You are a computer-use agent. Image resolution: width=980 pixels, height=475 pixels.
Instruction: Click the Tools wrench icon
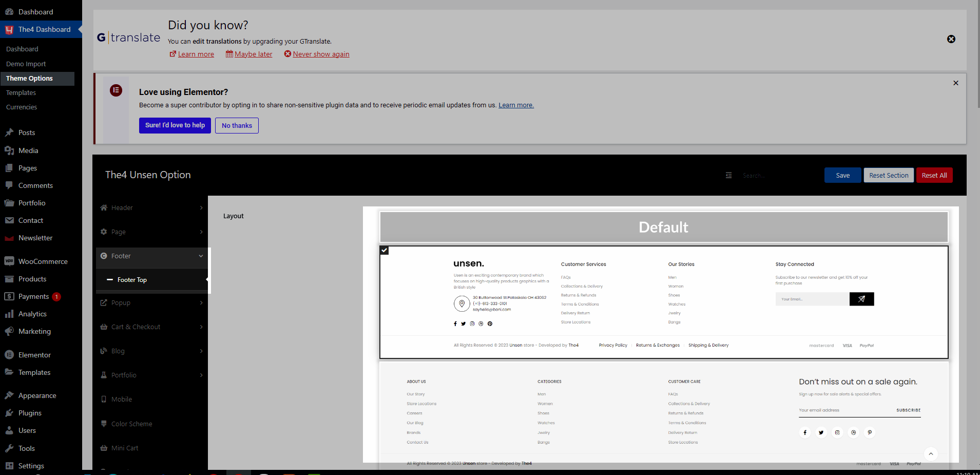point(9,448)
